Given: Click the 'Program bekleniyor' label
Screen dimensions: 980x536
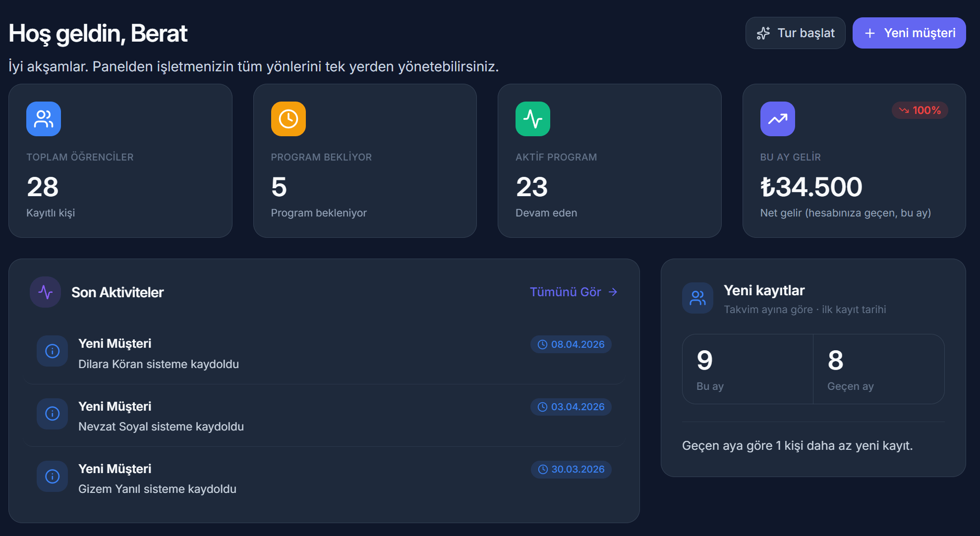Looking at the screenshot, I should (319, 213).
